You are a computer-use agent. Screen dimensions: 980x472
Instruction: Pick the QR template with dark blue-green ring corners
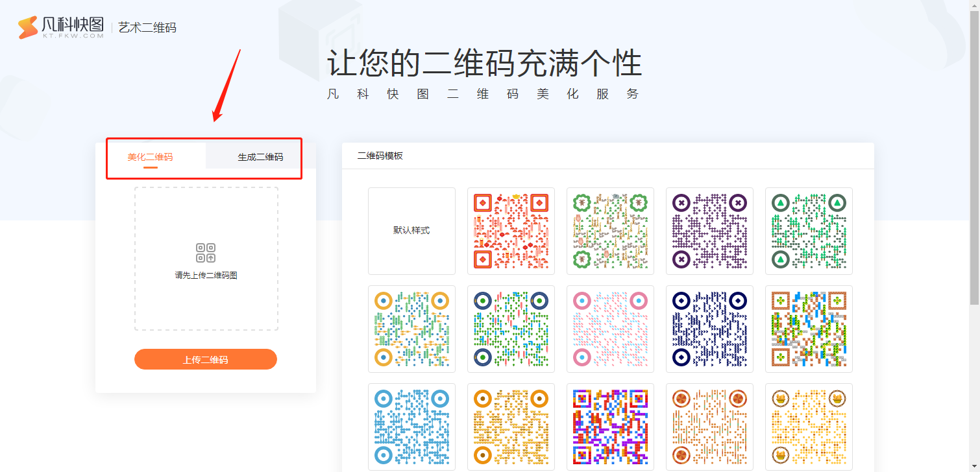click(x=511, y=329)
